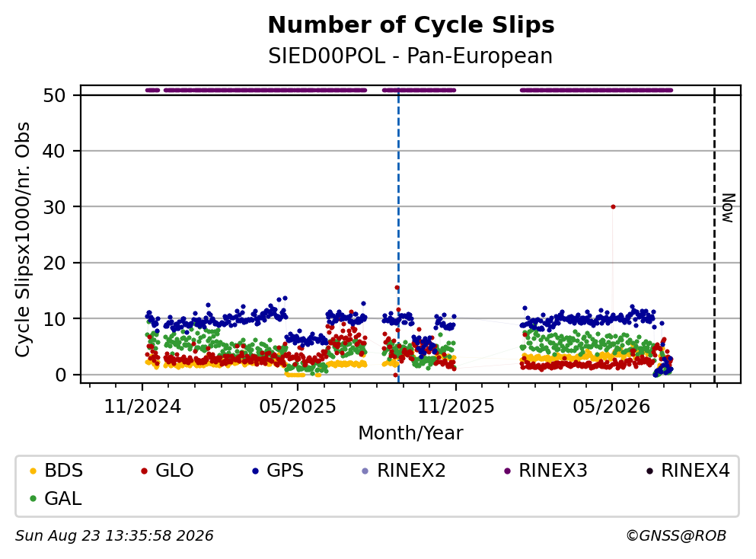Click the y-axis tick label 30

[x=54, y=207]
